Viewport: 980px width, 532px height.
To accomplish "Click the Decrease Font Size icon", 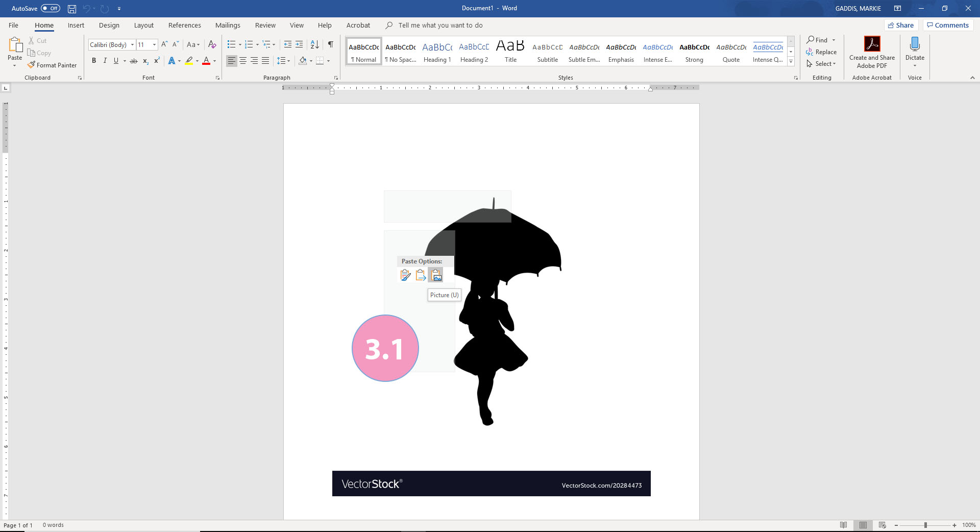I will click(x=176, y=44).
